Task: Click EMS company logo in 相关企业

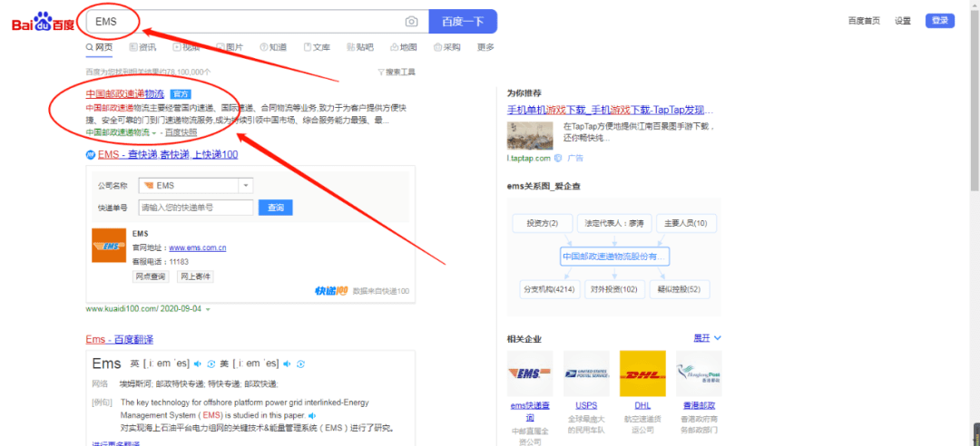Action: click(530, 373)
